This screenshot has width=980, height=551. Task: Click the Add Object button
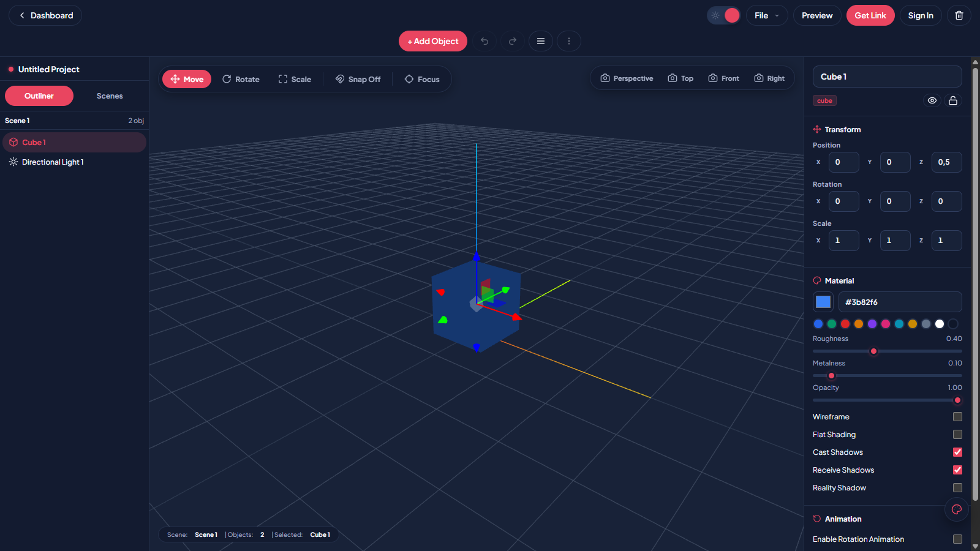click(433, 41)
